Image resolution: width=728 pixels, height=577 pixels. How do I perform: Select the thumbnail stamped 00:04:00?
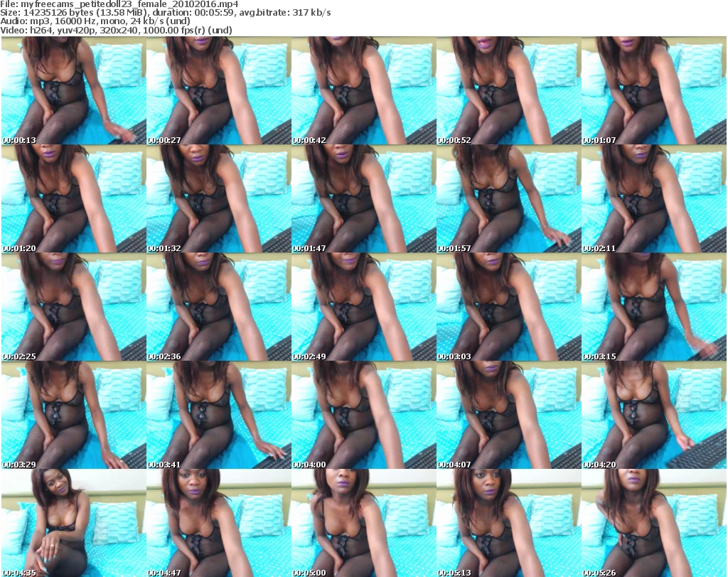pos(363,415)
